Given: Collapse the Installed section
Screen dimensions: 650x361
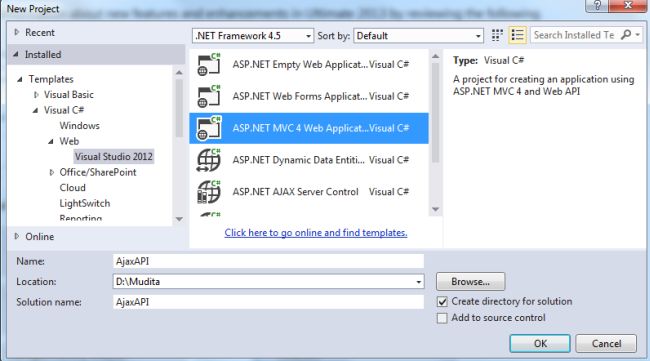Looking at the screenshot, I should tap(16, 54).
